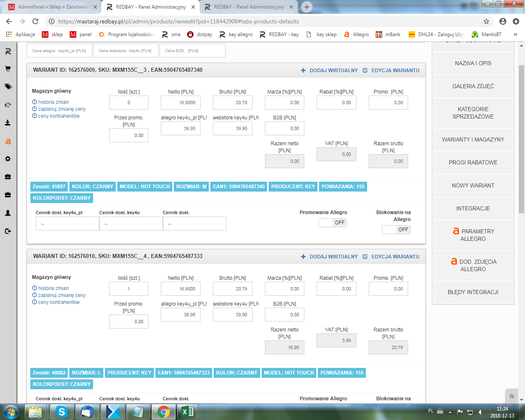
Task: Expand the bookmarks bar overflow chevron
Action: 516,34
